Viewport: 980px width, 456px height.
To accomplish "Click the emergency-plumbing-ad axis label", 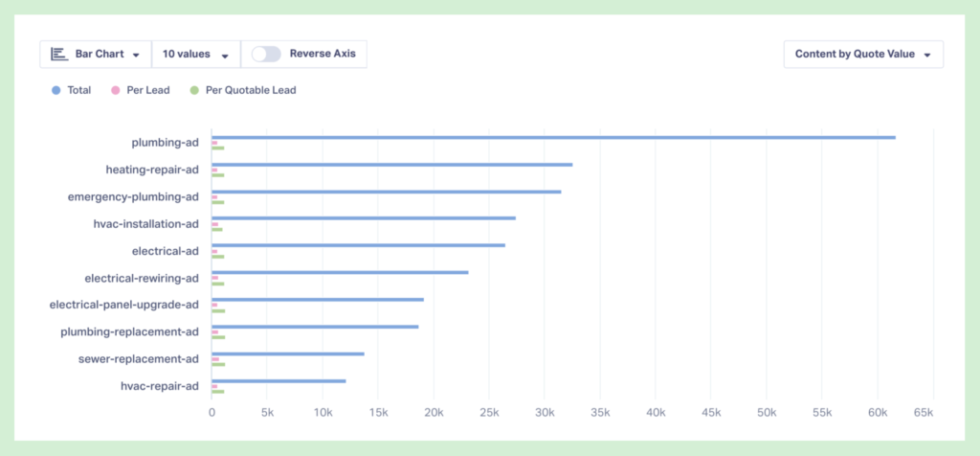I will point(133,197).
